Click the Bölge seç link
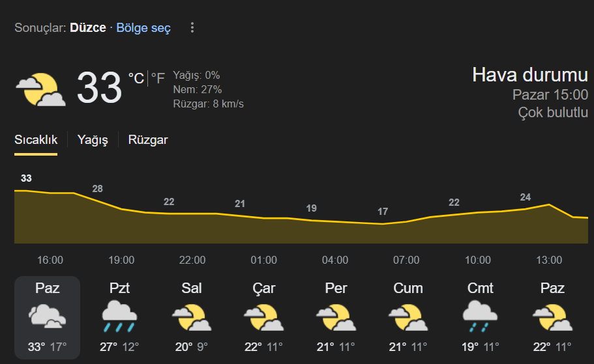 [143, 27]
